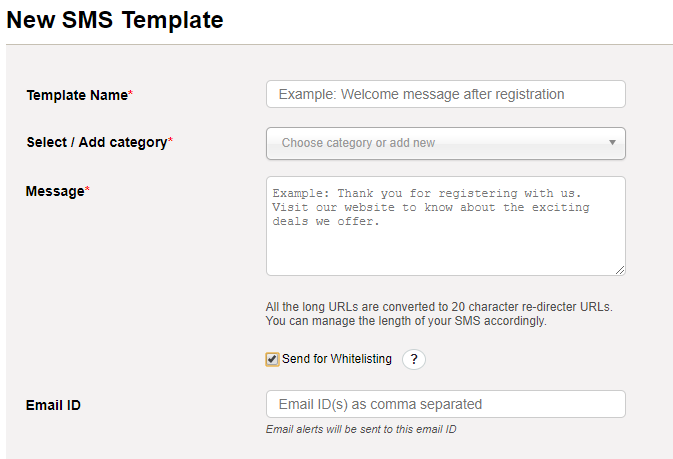Focus the Template Name input field
The image size is (673, 459).
(x=446, y=94)
